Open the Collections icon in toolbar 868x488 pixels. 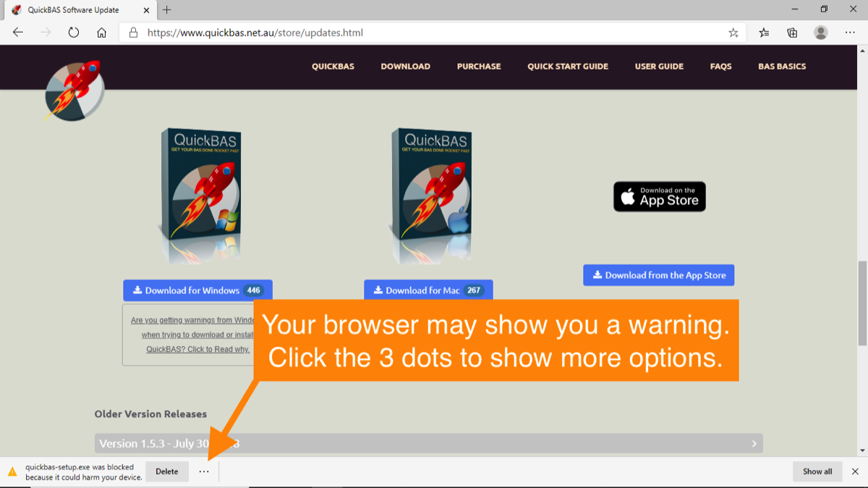point(792,33)
